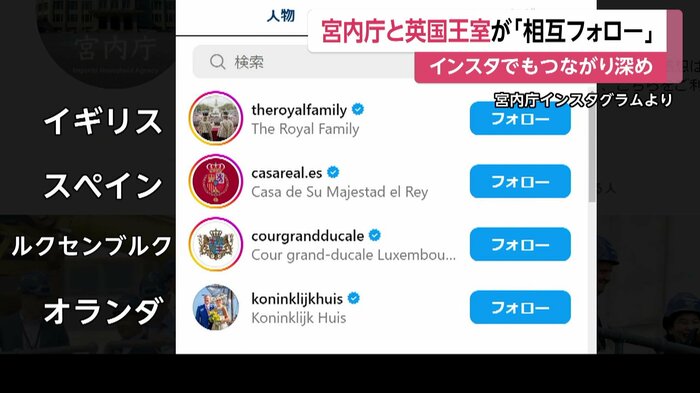The width and height of the screenshot is (700, 393).
Task: Focus the 検索 search field
Action: 304,62
